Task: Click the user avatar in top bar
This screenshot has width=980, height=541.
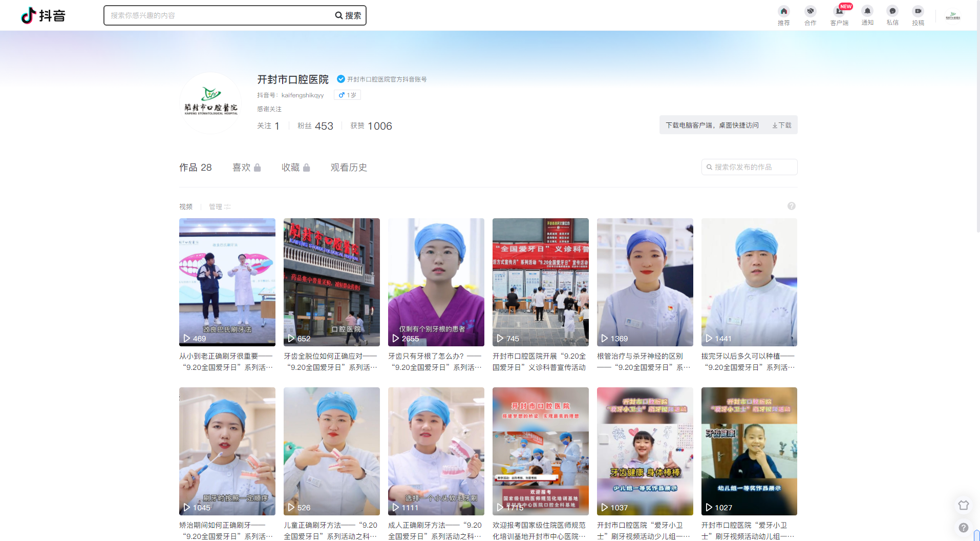Action: [x=952, y=16]
